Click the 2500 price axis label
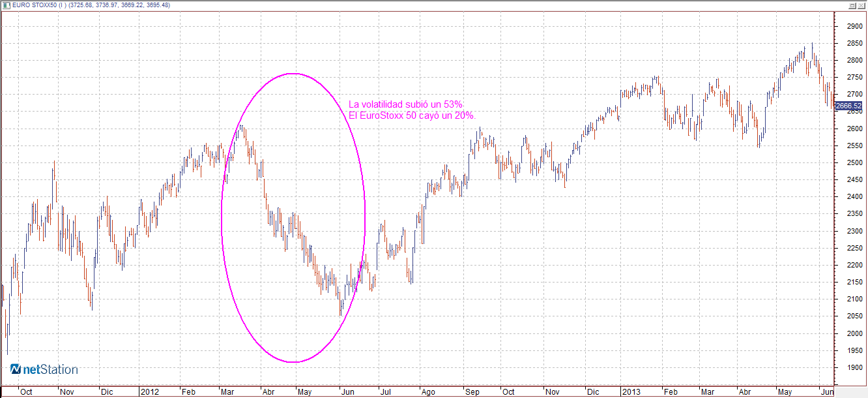Viewport: 868px width, 398px height. (854, 163)
